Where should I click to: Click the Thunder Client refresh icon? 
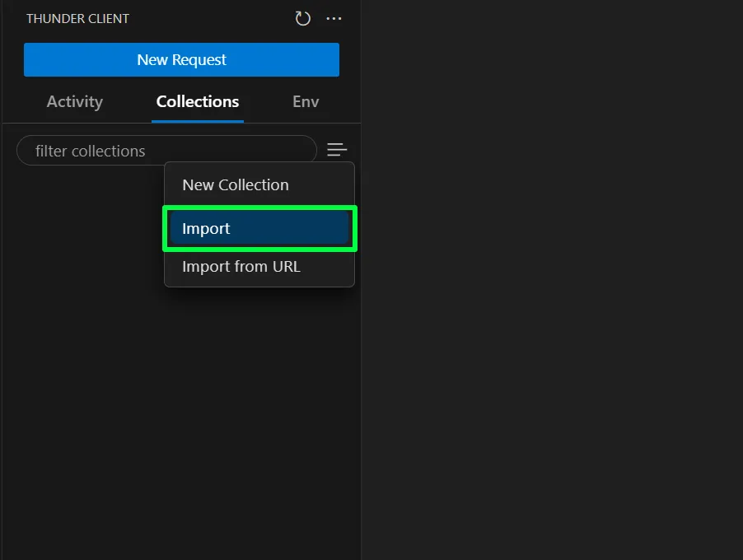click(x=302, y=18)
